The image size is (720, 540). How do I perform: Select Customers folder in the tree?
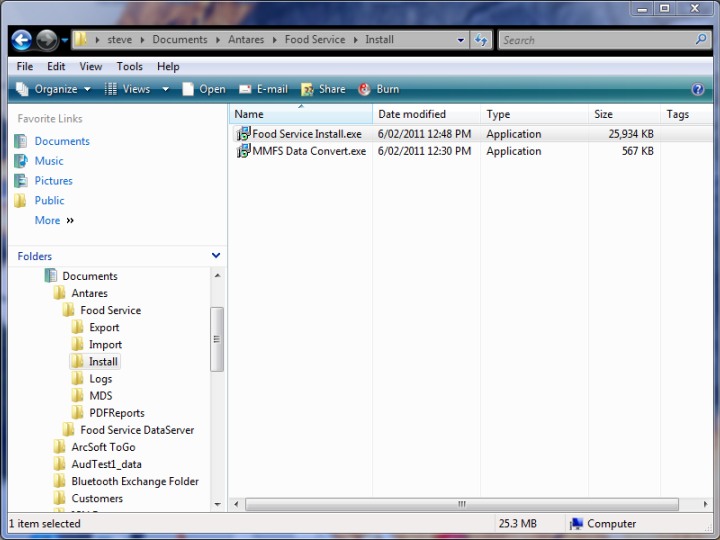tap(97, 498)
